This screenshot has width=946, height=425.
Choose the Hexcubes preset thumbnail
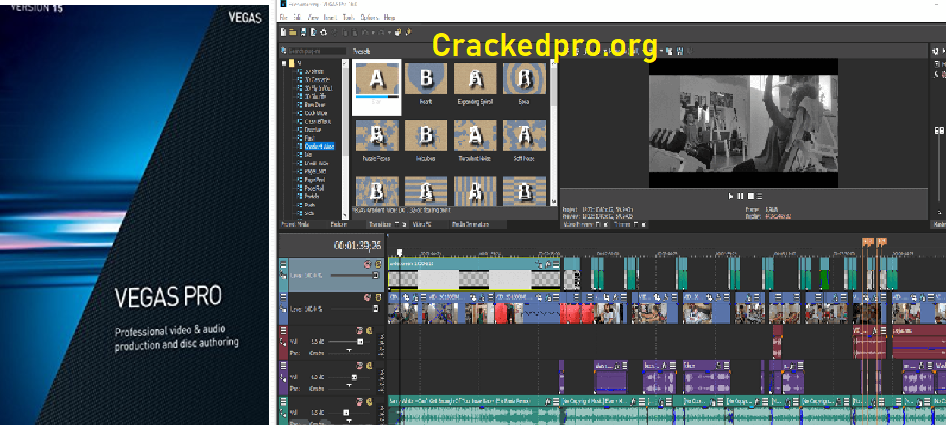coord(426,135)
